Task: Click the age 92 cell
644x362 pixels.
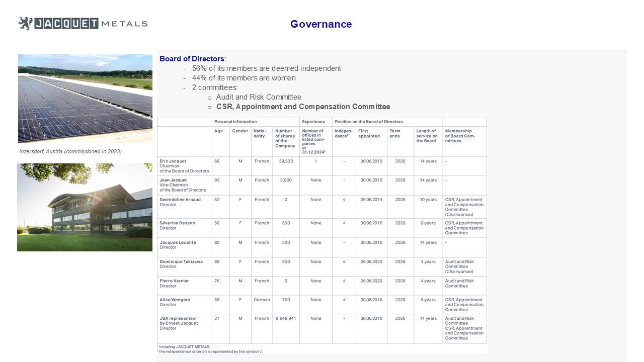Action: pyautogui.click(x=217, y=180)
